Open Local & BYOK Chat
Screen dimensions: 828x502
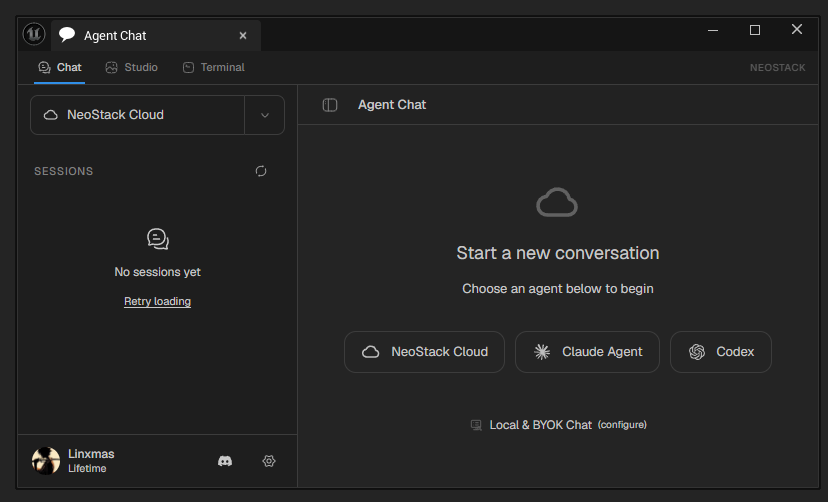[x=540, y=425]
